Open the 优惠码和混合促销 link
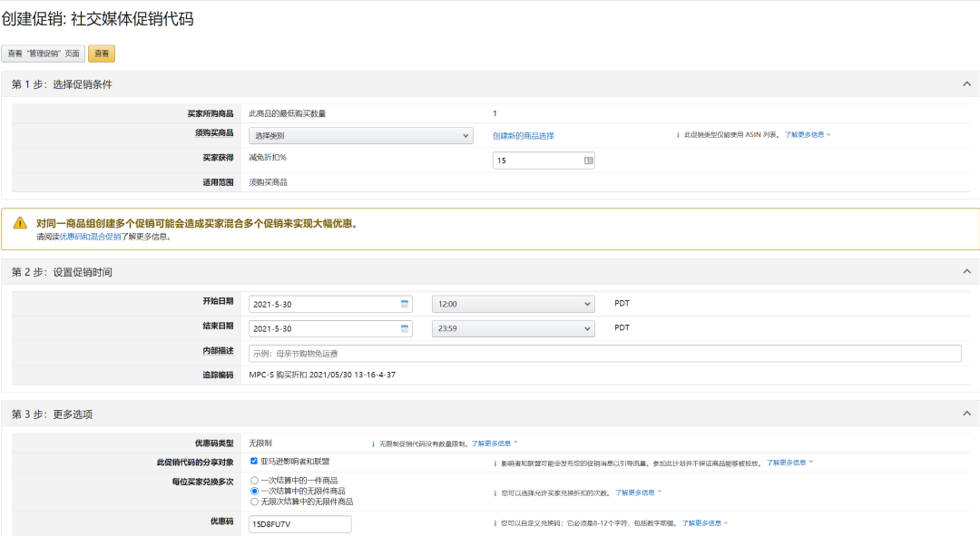Viewport: 980px width, 536px height. point(90,237)
